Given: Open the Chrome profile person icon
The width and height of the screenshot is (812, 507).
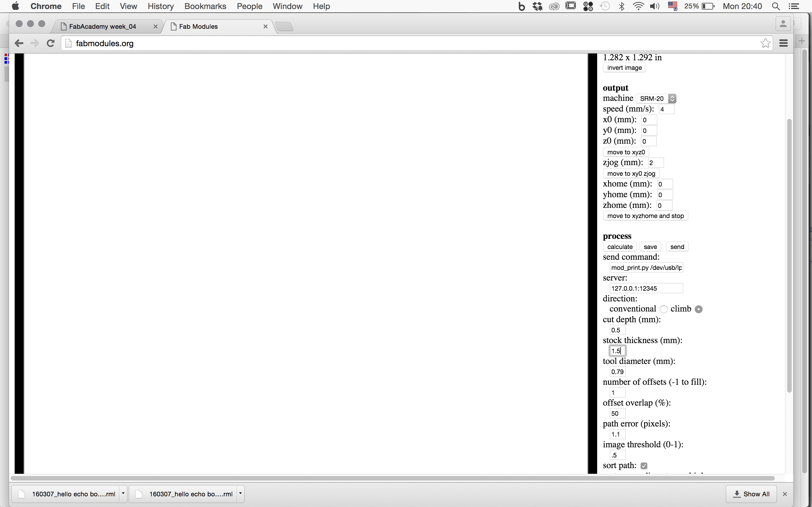Looking at the screenshot, I should (x=783, y=24).
